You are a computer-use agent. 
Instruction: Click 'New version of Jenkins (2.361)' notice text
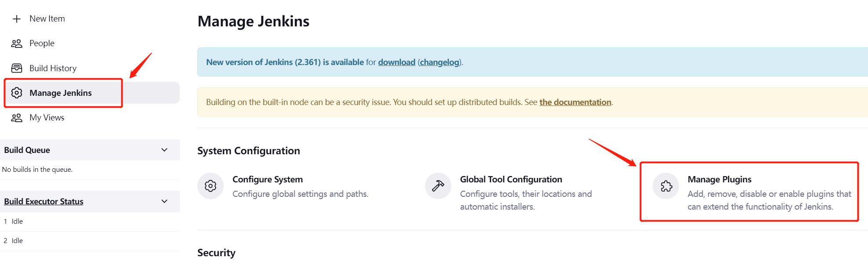pyautogui.click(x=285, y=62)
